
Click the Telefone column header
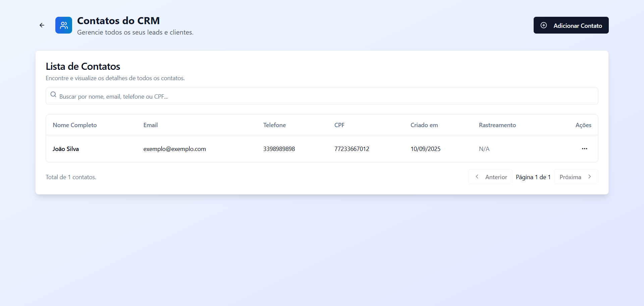274,125
